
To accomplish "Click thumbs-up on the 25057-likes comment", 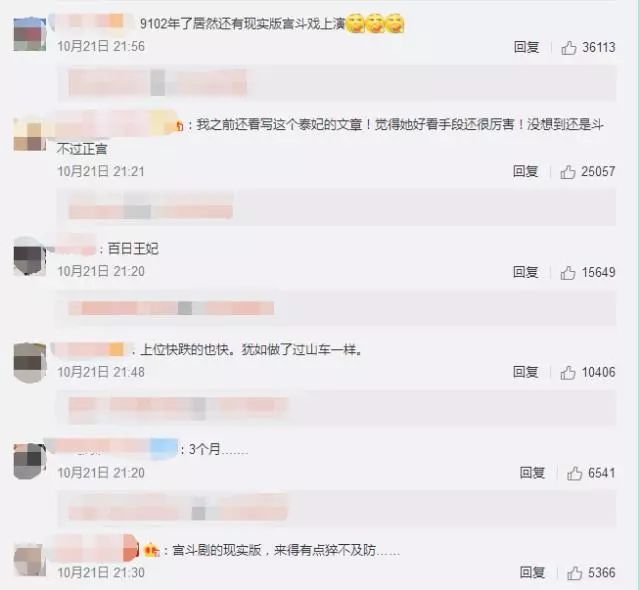I will 568,172.
